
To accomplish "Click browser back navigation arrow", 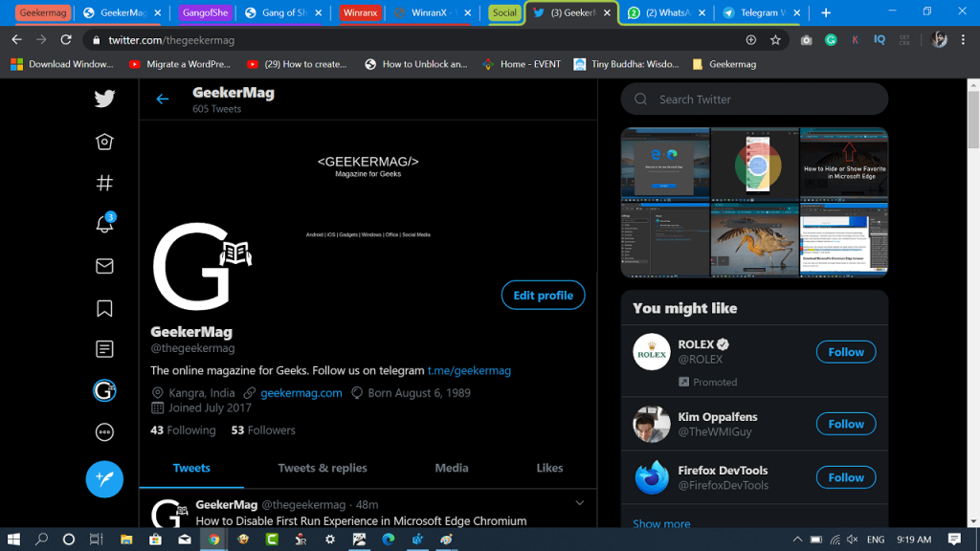I will [x=17, y=40].
